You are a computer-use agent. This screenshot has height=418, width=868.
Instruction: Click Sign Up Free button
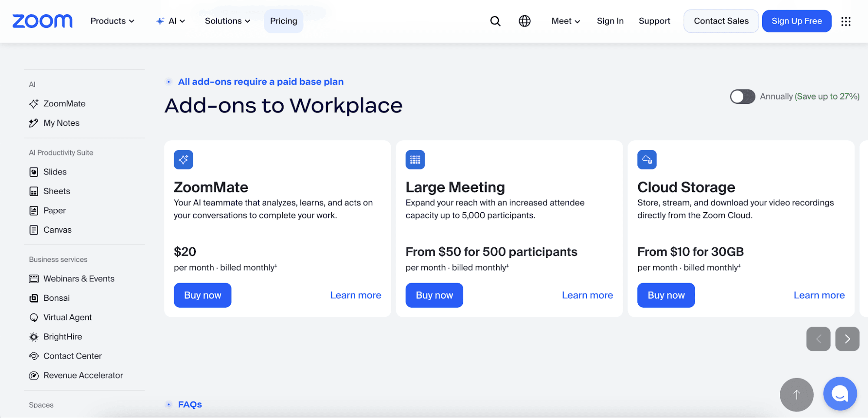(x=796, y=21)
